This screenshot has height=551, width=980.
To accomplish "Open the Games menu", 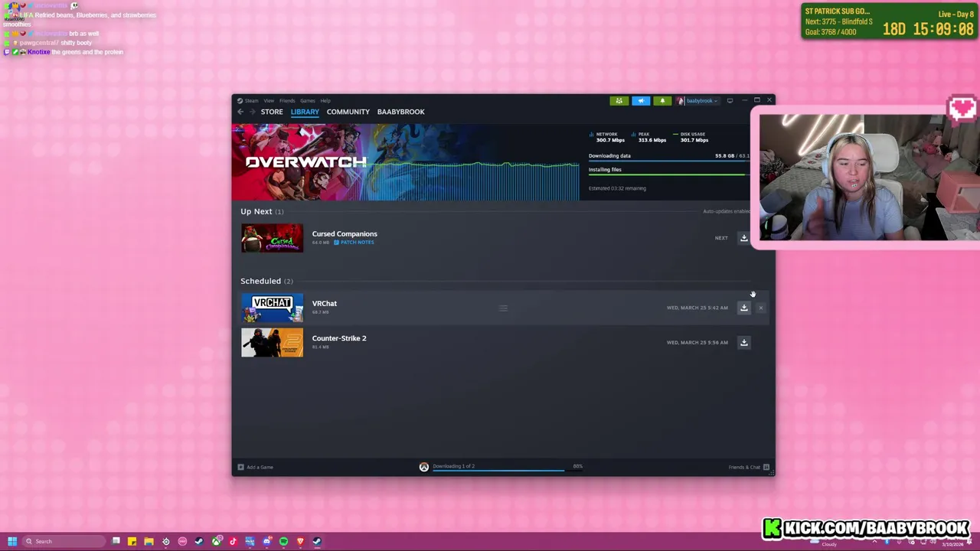I will pos(307,100).
